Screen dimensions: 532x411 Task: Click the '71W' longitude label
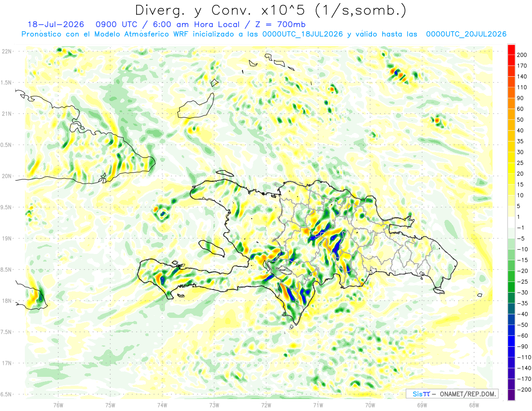[318, 405]
